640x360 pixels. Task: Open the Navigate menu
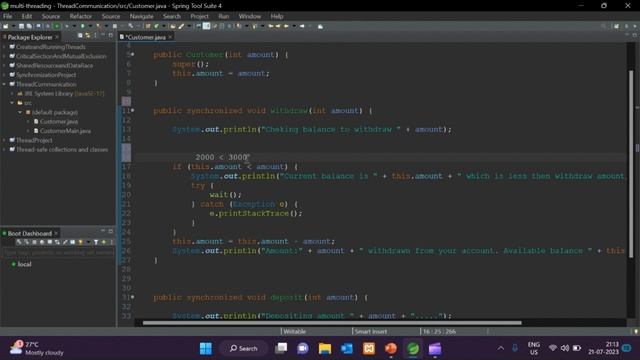141,16
